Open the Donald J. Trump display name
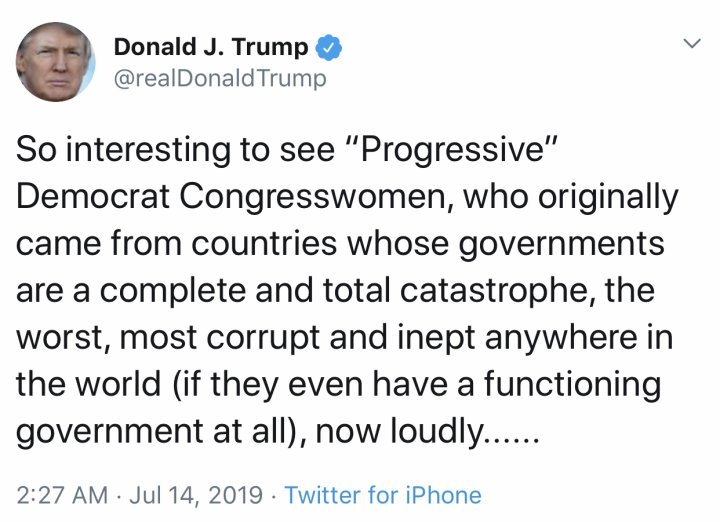The height and width of the screenshot is (522, 720). 213,46
